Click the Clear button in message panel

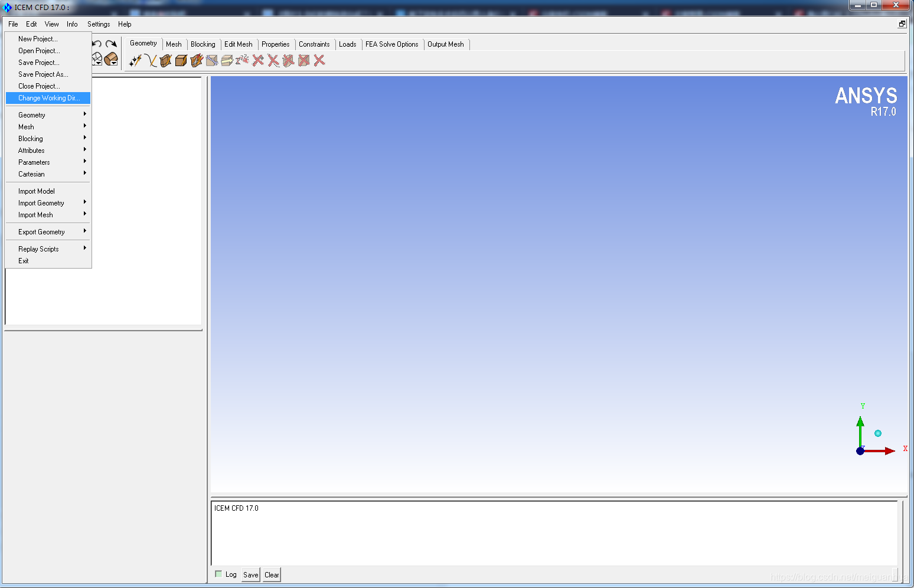[x=272, y=574]
